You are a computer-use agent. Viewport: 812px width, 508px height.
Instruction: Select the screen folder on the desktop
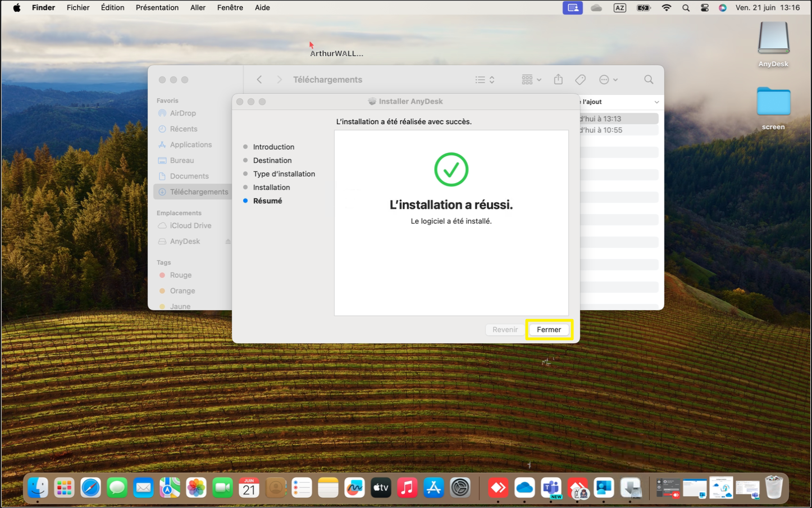773,108
